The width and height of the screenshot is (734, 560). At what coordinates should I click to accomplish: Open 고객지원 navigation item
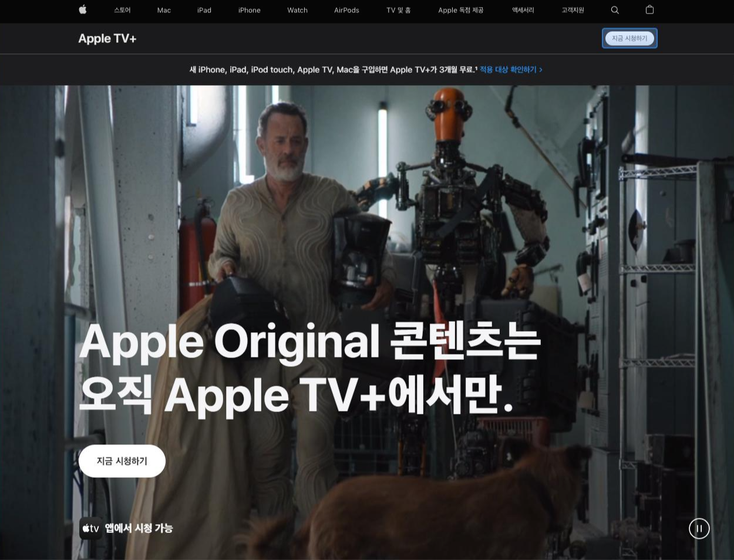[x=573, y=10]
